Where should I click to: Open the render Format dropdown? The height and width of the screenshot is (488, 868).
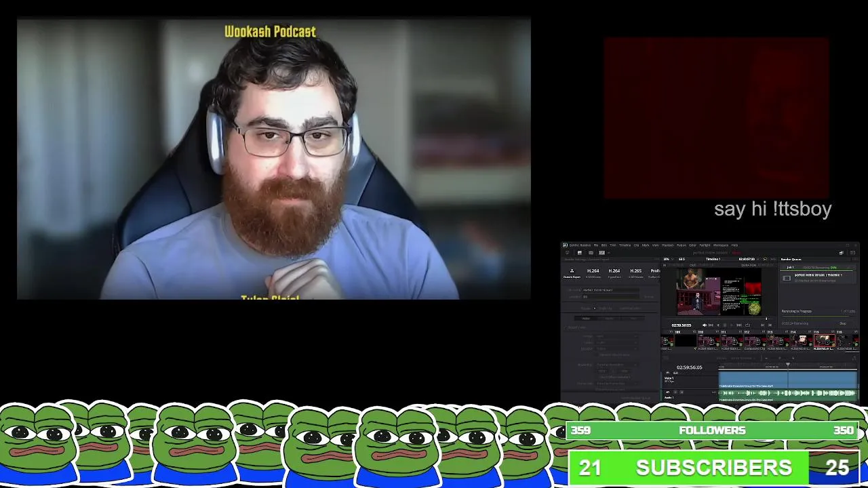pos(616,336)
